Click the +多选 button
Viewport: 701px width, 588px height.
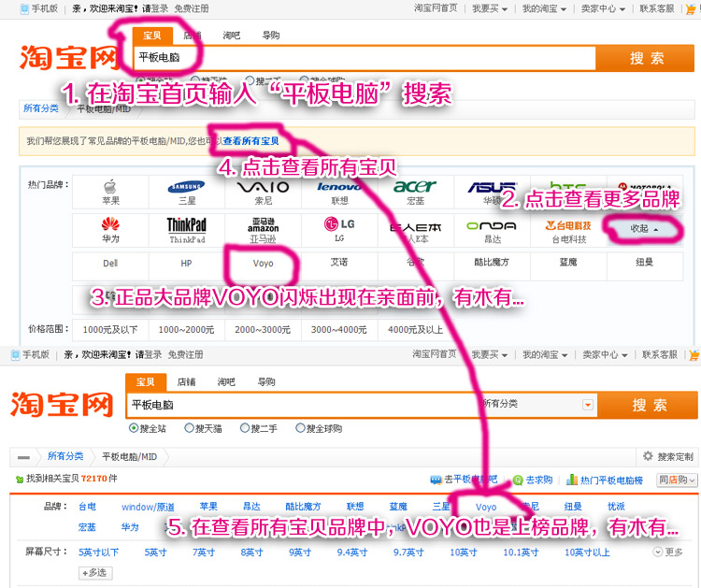tap(95, 572)
